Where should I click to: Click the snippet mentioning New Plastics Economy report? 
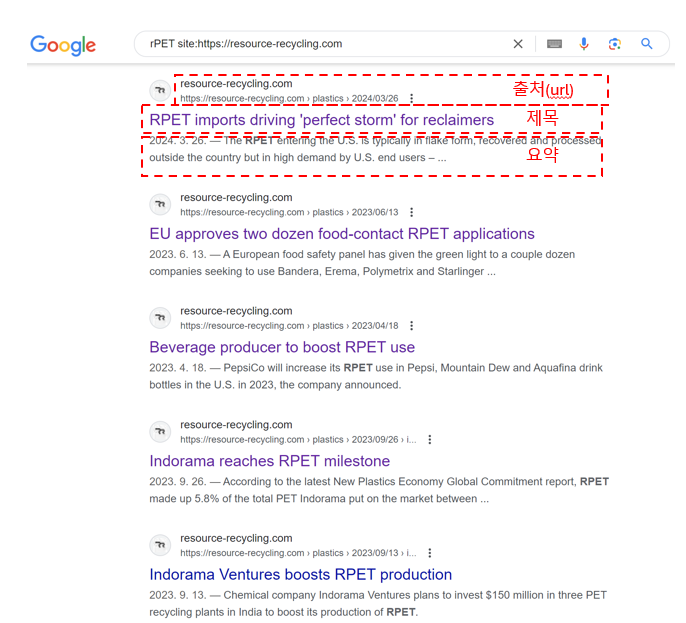click(379, 490)
